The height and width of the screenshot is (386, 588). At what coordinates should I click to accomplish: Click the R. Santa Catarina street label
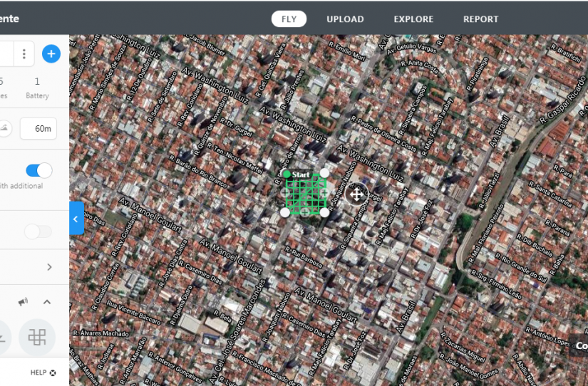pos(550,194)
